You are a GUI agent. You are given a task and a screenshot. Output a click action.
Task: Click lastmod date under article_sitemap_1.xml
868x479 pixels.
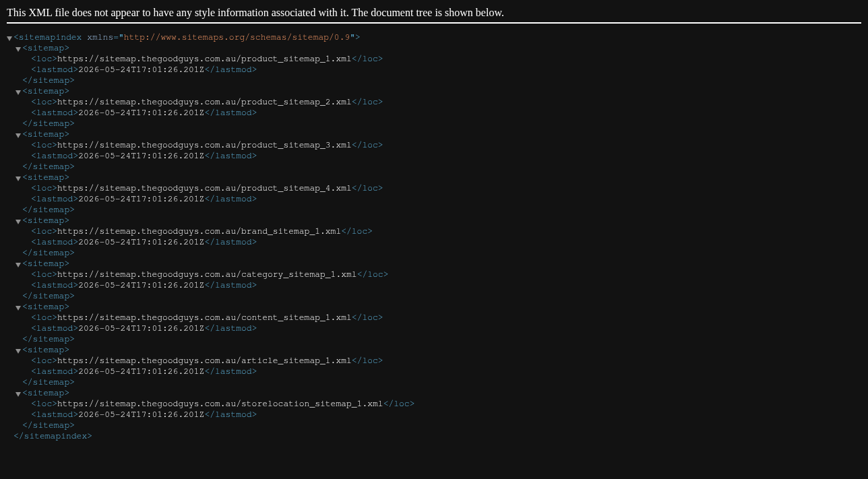(x=141, y=372)
